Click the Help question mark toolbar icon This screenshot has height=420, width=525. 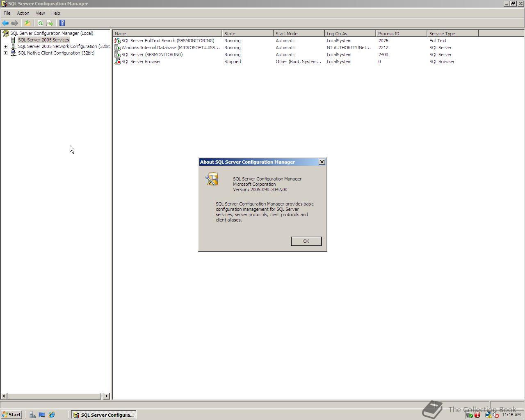[62, 23]
